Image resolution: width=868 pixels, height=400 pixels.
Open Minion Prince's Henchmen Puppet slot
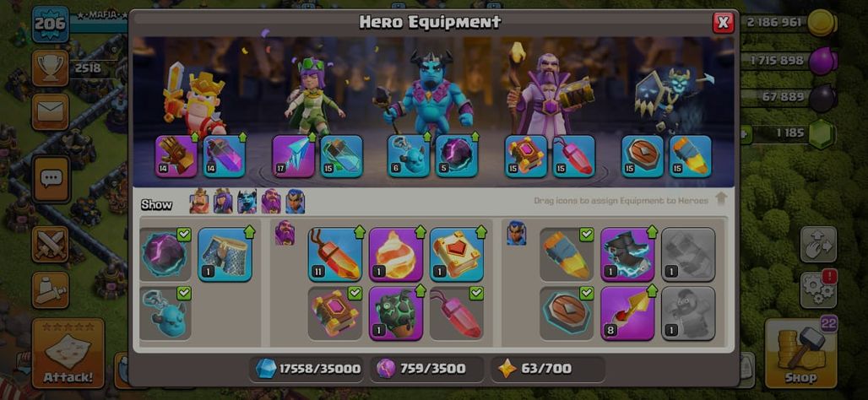[409, 156]
